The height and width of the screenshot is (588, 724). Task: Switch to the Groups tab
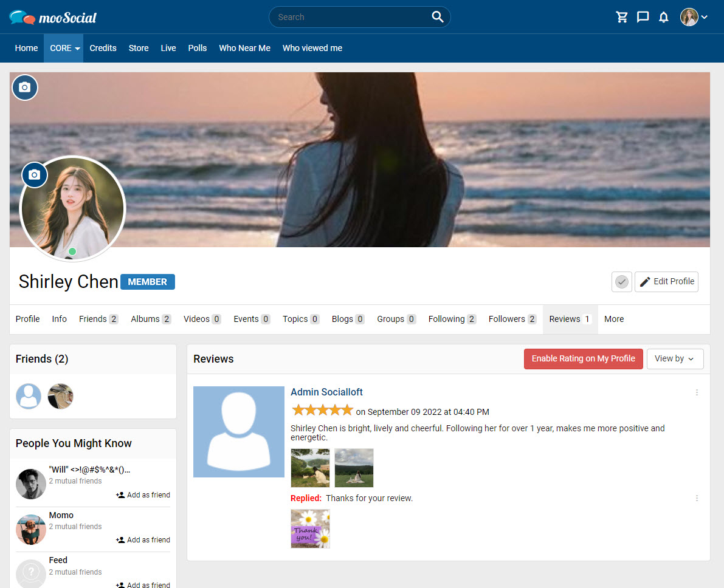click(396, 319)
